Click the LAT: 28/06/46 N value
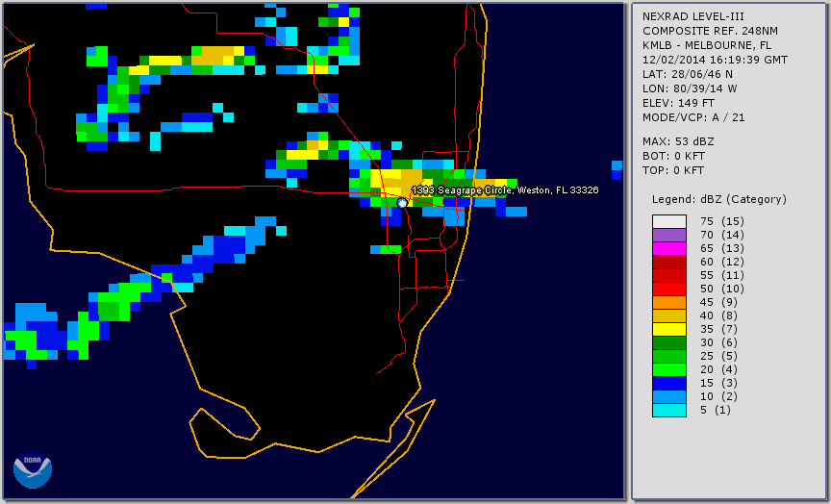The image size is (831, 504). coord(688,74)
